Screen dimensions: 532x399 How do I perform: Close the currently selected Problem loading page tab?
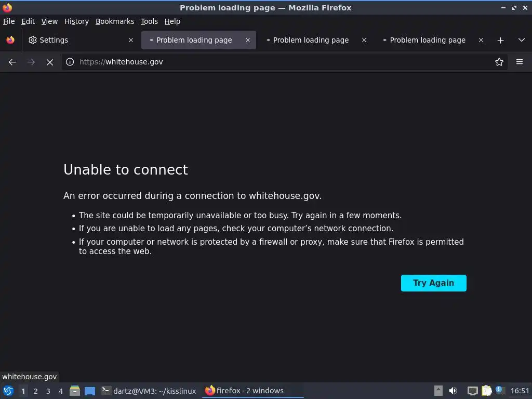[248, 40]
